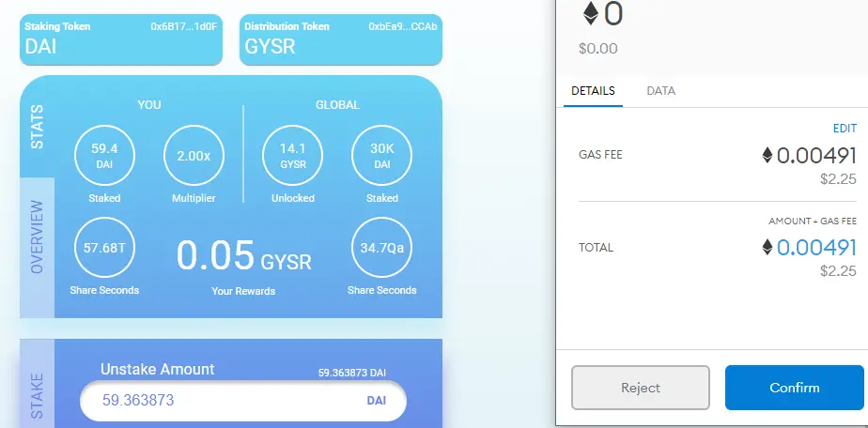The width and height of the screenshot is (868, 428).
Task: Open the STATS side tab
Action: (37, 126)
